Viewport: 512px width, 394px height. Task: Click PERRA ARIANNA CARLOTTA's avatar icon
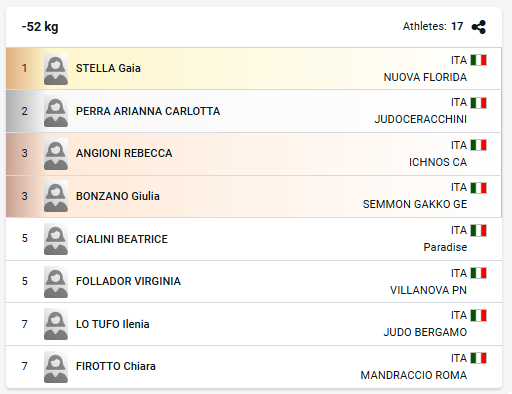[56, 111]
